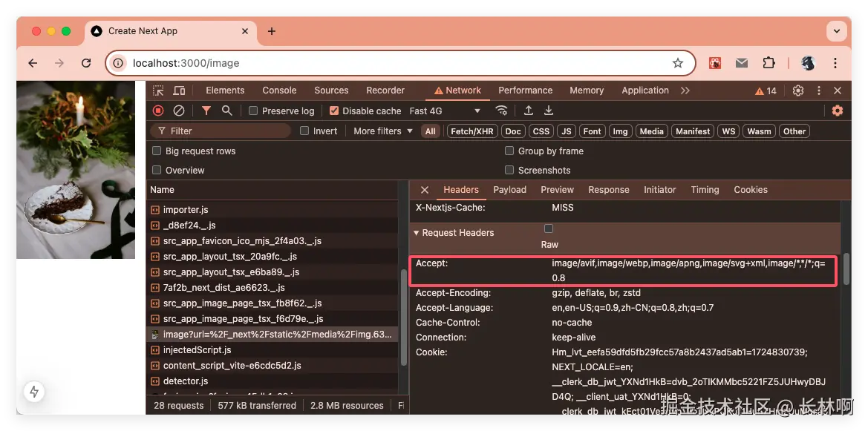Open DevTools settings gear icon
Image resolution: width=868 pixels, height=431 pixels.
(797, 91)
